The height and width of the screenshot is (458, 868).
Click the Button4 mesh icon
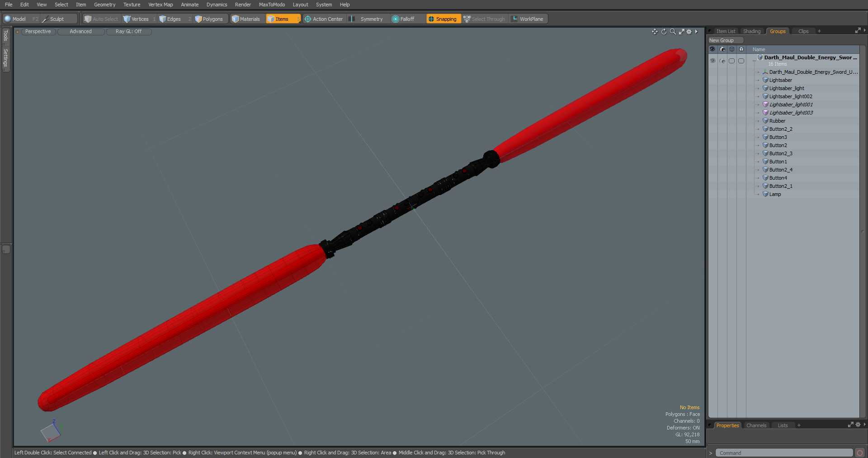765,178
